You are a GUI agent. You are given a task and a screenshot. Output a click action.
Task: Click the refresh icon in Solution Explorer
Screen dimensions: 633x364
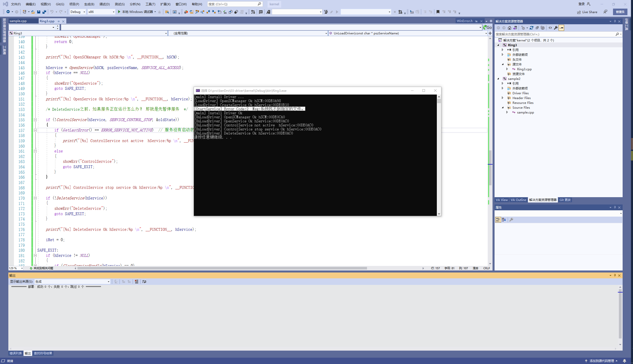(x=532, y=28)
